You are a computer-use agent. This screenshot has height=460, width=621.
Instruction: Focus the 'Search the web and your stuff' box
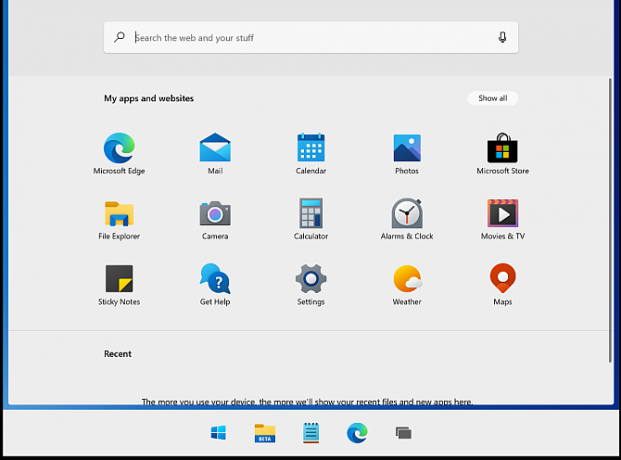[311, 37]
